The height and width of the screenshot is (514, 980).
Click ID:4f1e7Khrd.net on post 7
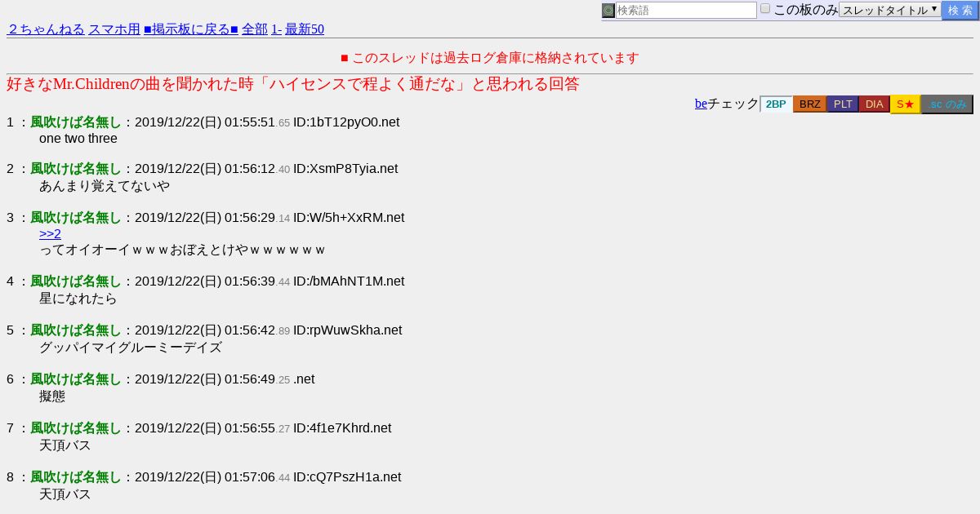[342, 428]
